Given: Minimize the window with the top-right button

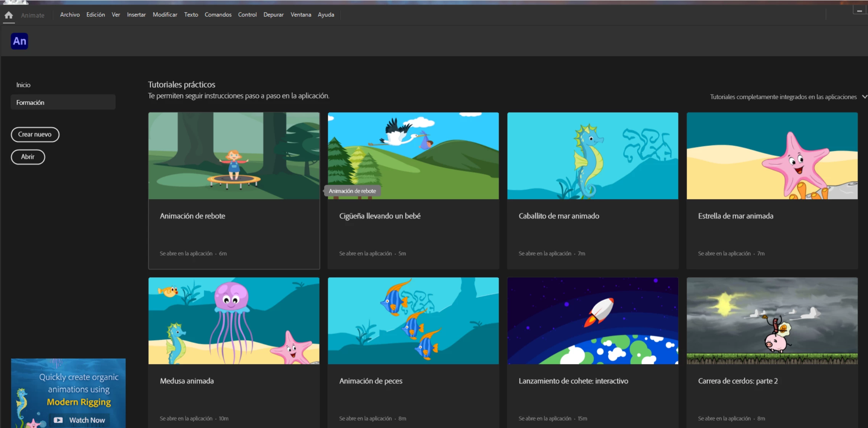Looking at the screenshot, I should [859, 11].
